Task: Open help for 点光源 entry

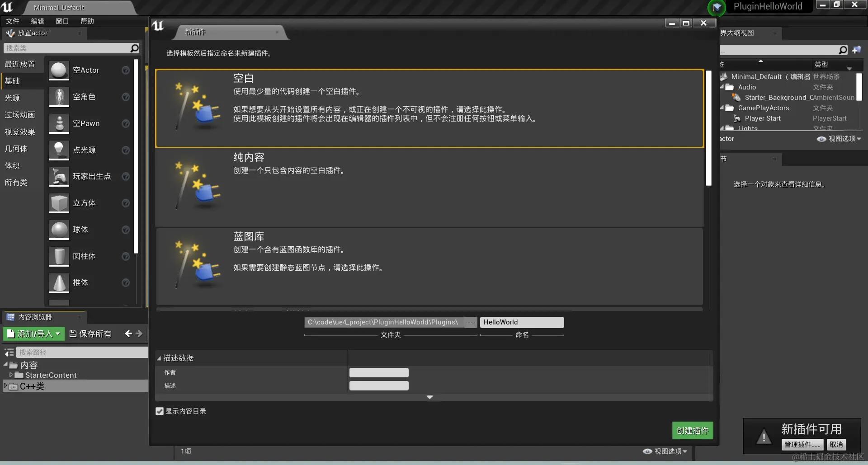Action: click(x=126, y=150)
